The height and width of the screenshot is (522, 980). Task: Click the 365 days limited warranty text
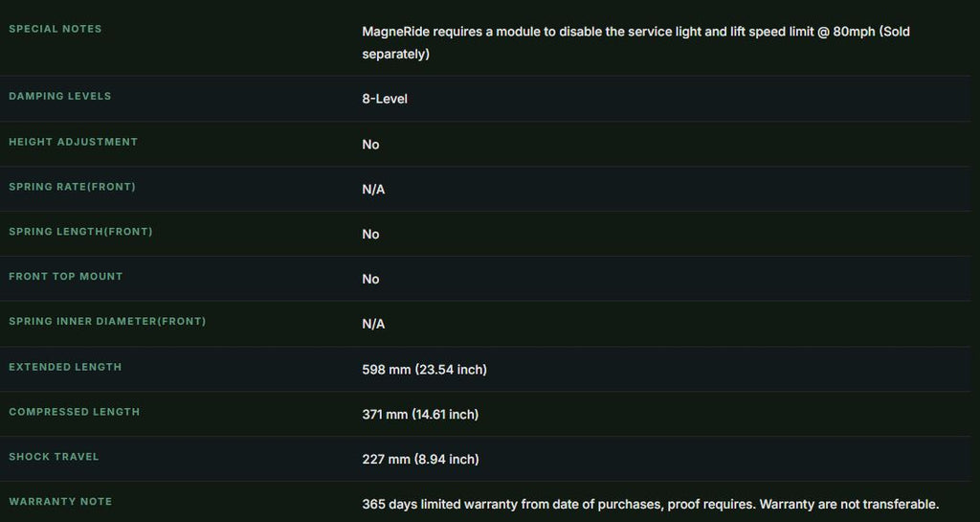[x=651, y=504]
